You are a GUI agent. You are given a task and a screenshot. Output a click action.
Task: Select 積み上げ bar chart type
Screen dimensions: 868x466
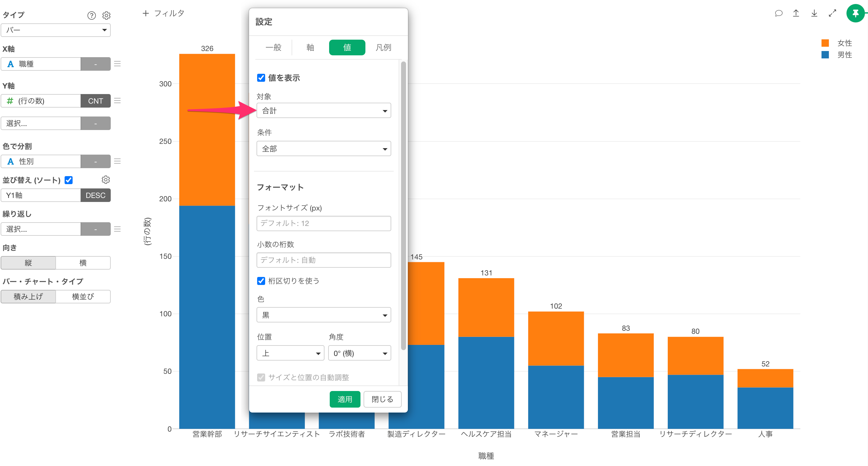coord(28,296)
